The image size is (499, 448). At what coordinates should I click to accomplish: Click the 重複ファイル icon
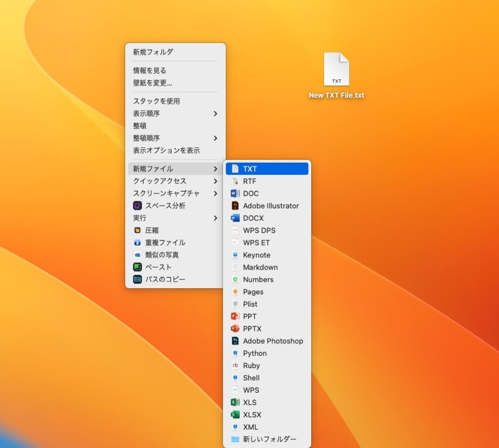(137, 242)
